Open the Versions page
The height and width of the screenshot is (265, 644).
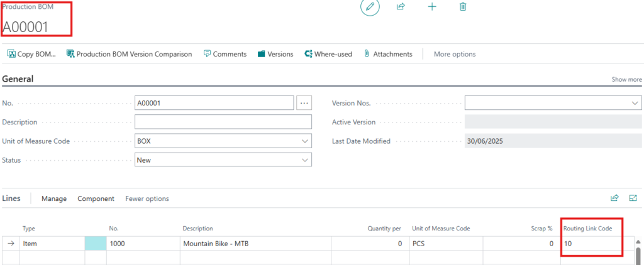(x=275, y=54)
